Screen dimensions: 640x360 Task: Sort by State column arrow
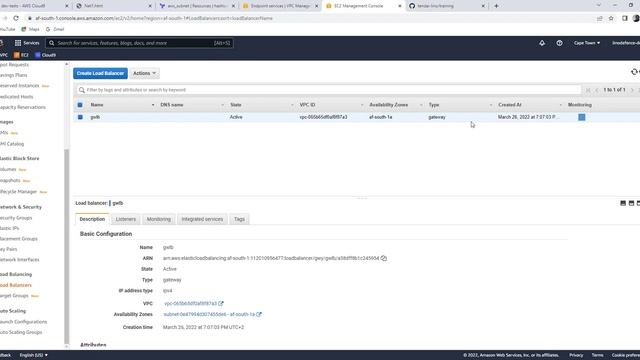point(292,105)
